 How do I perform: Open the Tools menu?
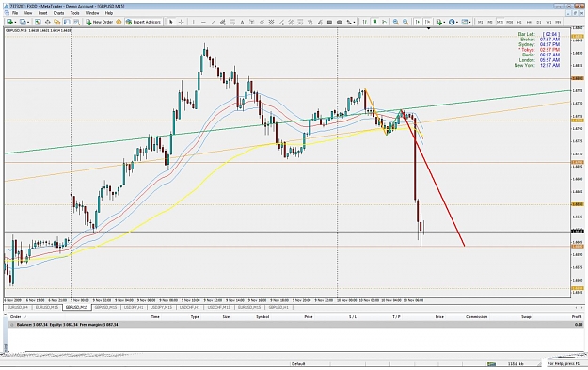pos(74,13)
